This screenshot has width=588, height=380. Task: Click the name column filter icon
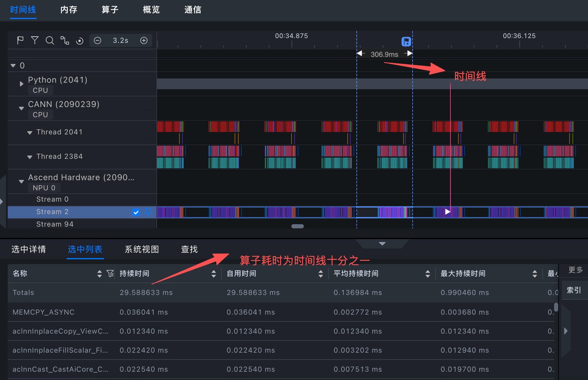tap(110, 274)
